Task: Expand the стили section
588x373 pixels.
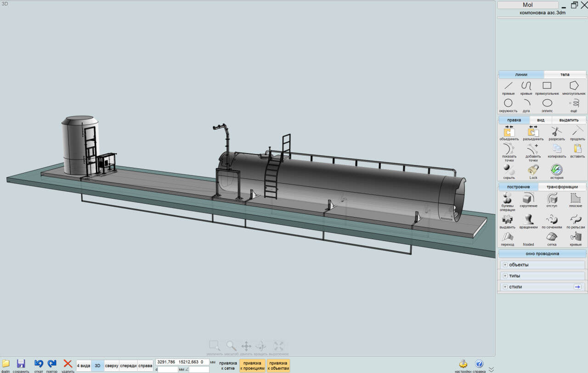Action: 505,287
